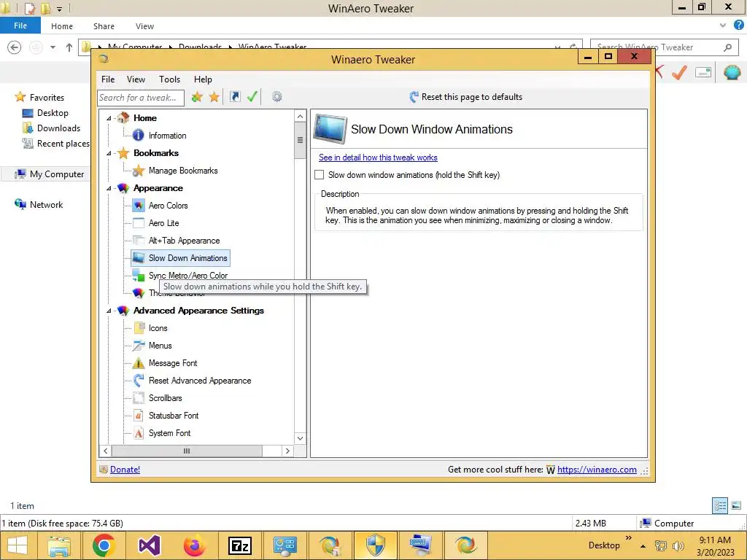Launch Firefox from the taskbar

[194, 545]
